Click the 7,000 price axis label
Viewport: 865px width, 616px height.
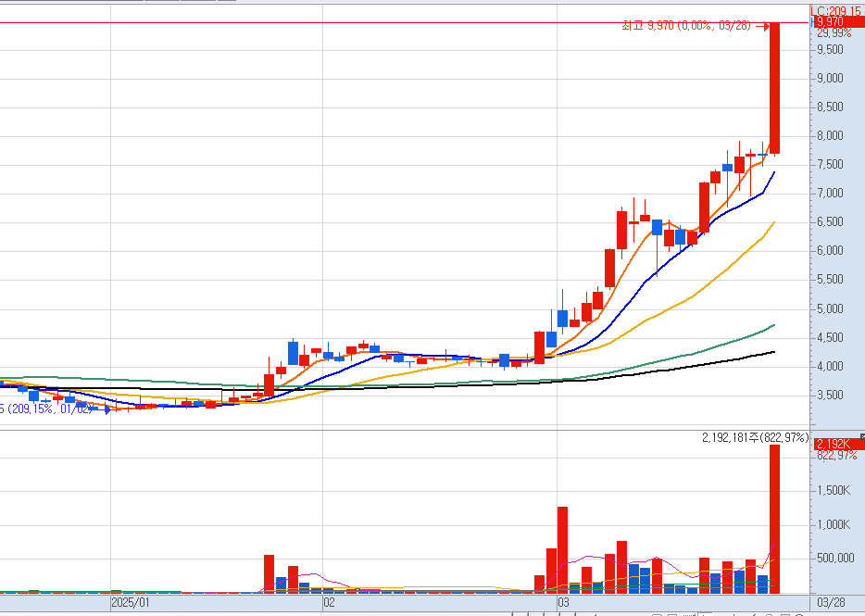coord(830,193)
